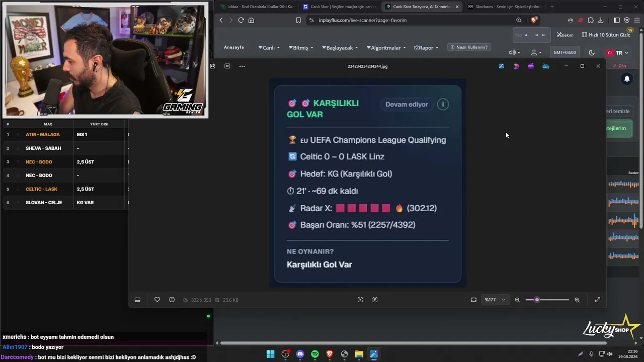Open image in Designer from Photos toolbar
This screenshot has height=362, width=644.
[516, 66]
